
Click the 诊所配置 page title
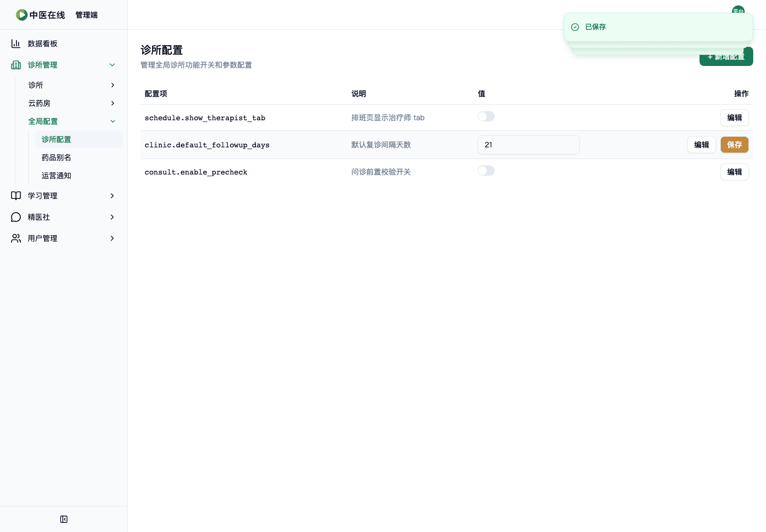coord(162,50)
